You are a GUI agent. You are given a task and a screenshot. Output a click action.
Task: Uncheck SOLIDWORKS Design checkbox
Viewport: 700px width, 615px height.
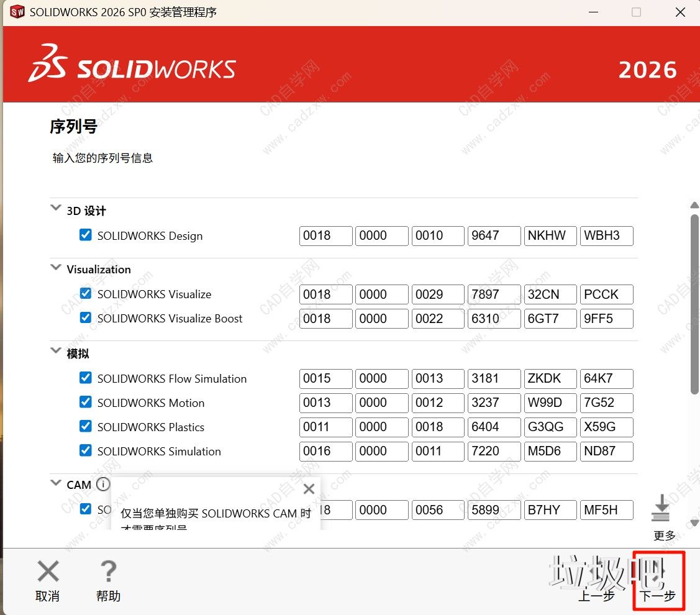85,235
